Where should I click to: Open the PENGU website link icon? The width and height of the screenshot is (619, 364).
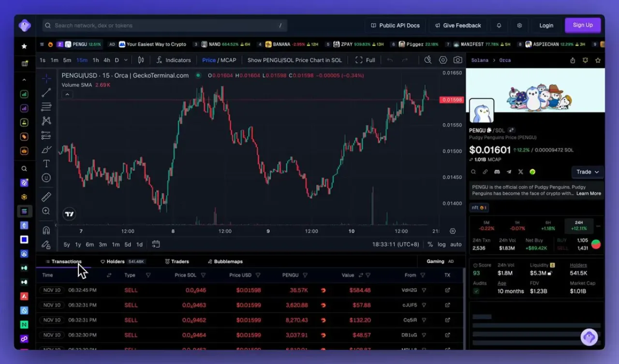(485, 172)
